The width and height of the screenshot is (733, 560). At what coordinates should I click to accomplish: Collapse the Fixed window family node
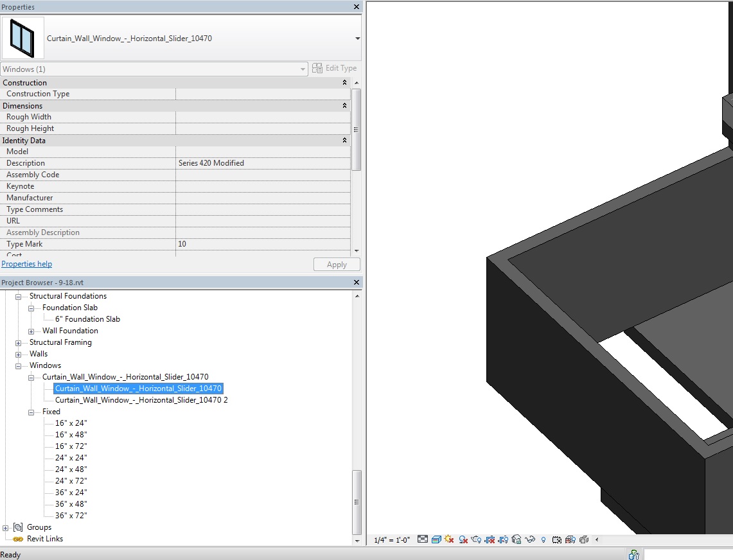(x=31, y=412)
